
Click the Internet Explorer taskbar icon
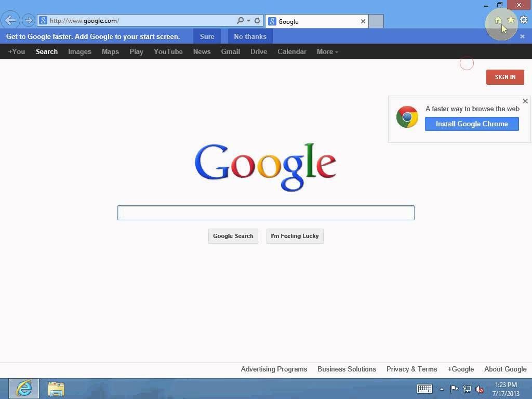click(24, 389)
